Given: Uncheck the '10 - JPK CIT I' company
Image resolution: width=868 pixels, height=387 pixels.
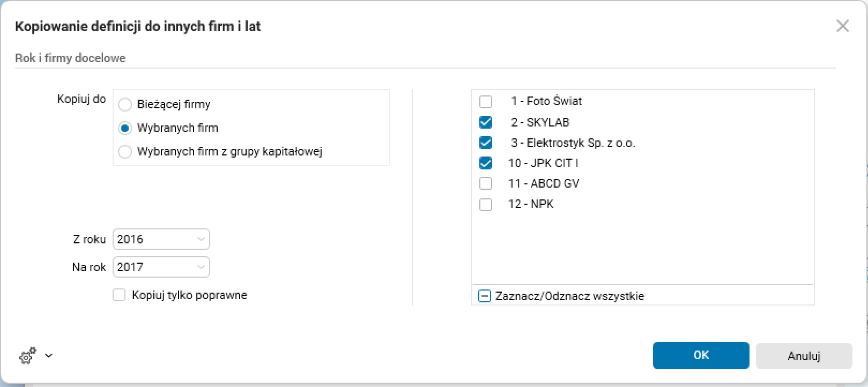Looking at the screenshot, I should pos(486,163).
